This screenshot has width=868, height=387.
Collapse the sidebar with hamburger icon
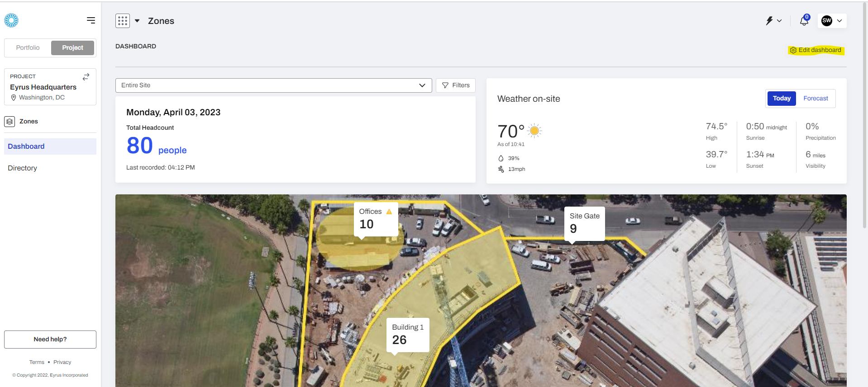91,20
